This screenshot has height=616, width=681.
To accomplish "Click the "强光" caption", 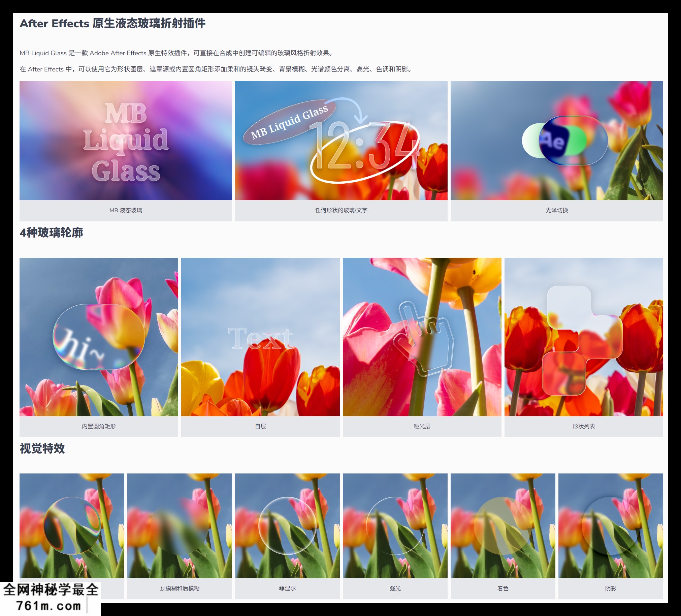I will tap(395, 588).
